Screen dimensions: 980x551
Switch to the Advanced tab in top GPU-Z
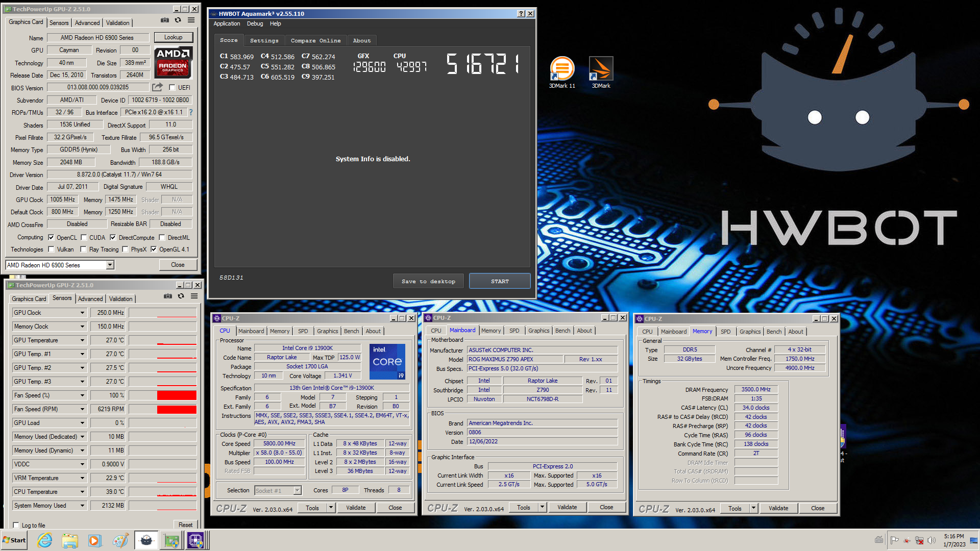87,23
